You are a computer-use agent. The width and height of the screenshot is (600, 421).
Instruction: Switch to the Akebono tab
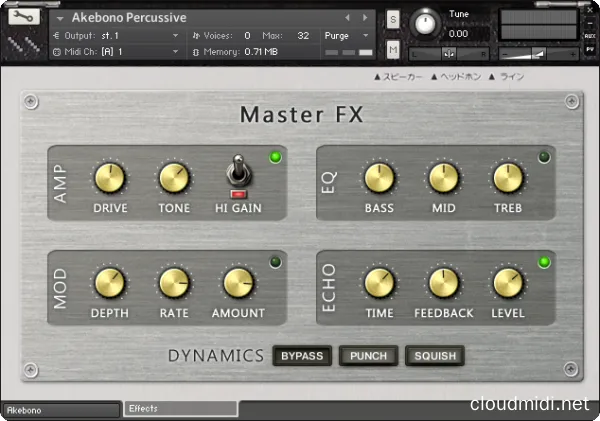[x=60, y=410]
